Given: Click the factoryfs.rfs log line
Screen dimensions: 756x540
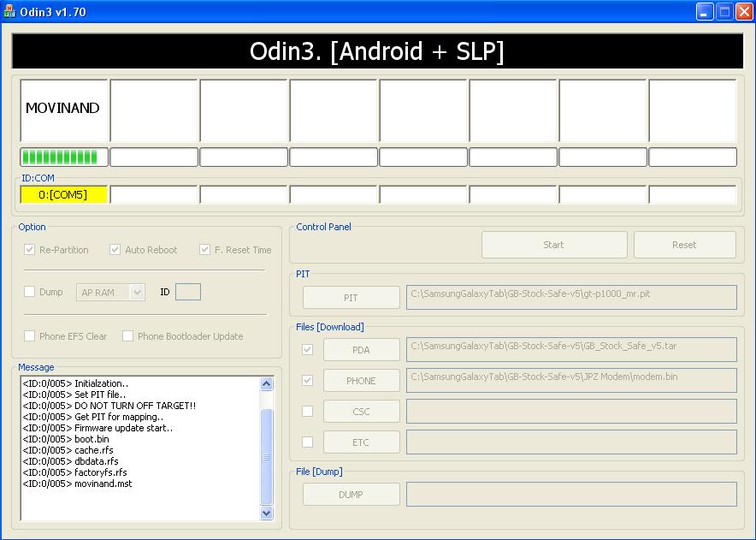Looking at the screenshot, I should pos(74,472).
